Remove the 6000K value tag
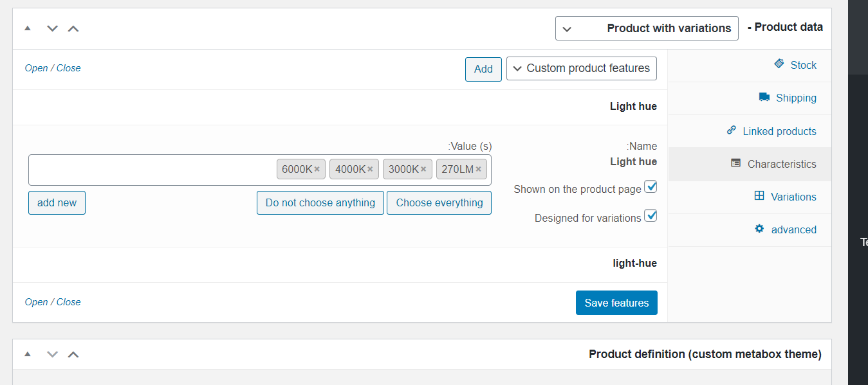868x385 pixels. (x=317, y=170)
